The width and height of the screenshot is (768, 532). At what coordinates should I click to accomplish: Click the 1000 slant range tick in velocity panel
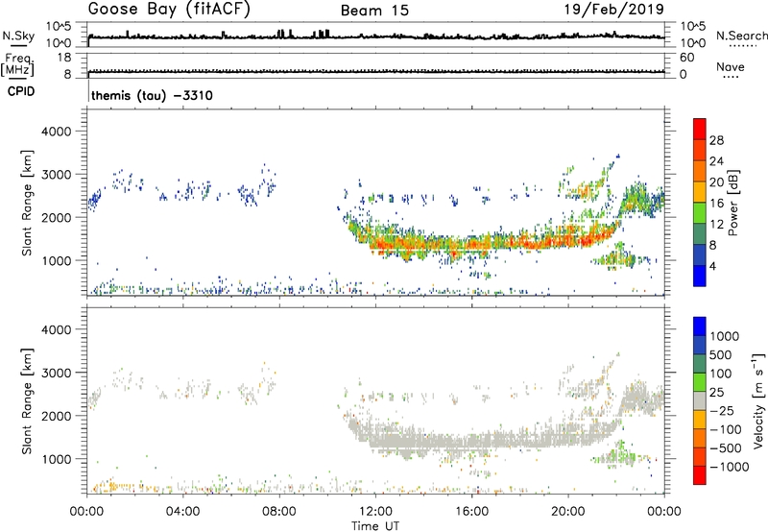pos(56,459)
